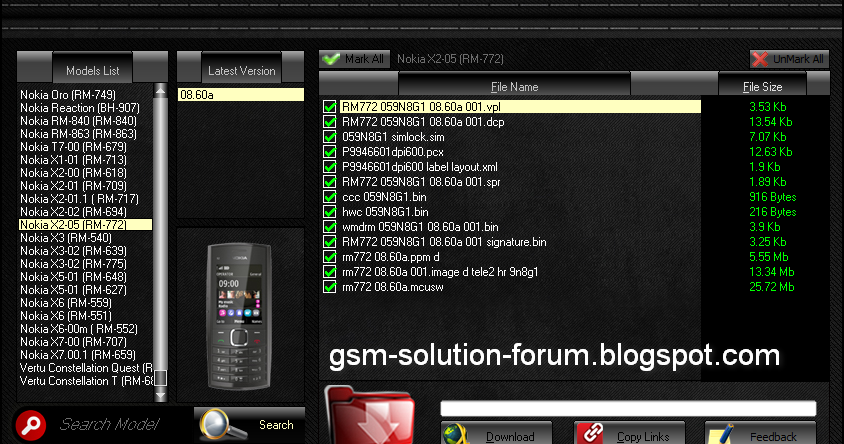Click the 13.34 Mb file size value

pos(771,272)
